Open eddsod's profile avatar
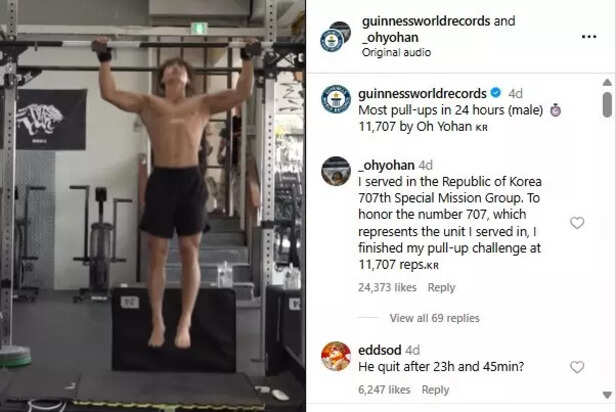Screen dimensions: 616x412 (336, 356)
